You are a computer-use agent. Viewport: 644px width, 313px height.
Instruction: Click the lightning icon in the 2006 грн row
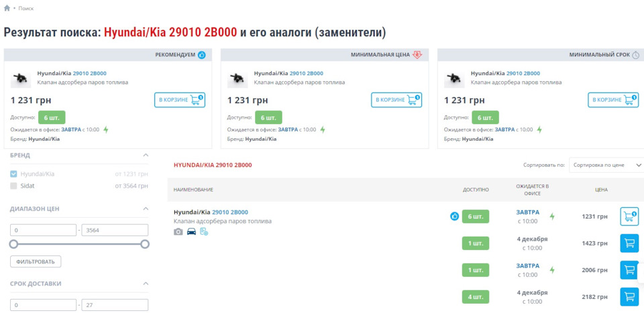(552, 270)
